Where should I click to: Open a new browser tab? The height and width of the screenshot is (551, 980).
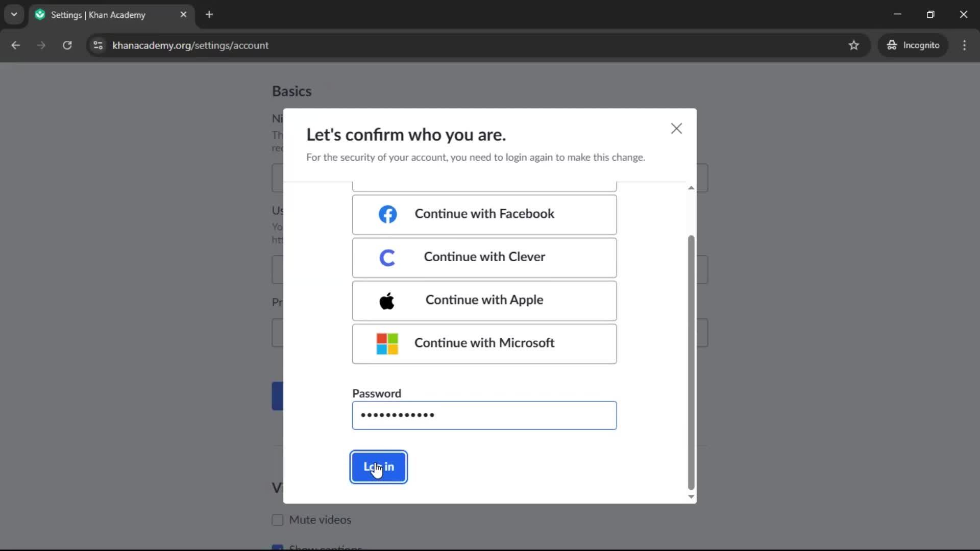(x=209, y=15)
